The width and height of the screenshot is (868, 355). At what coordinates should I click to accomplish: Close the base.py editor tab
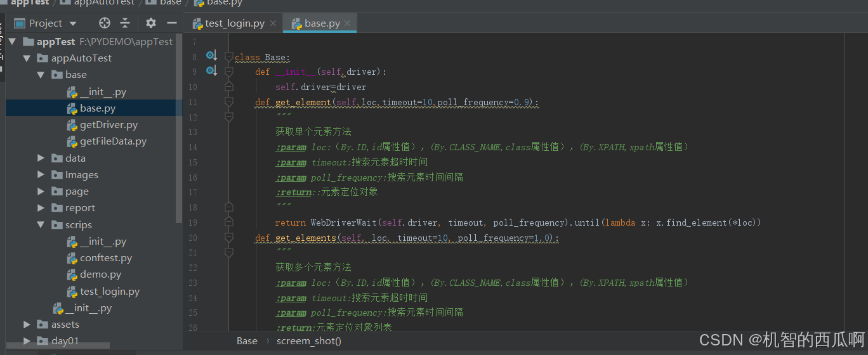348,23
